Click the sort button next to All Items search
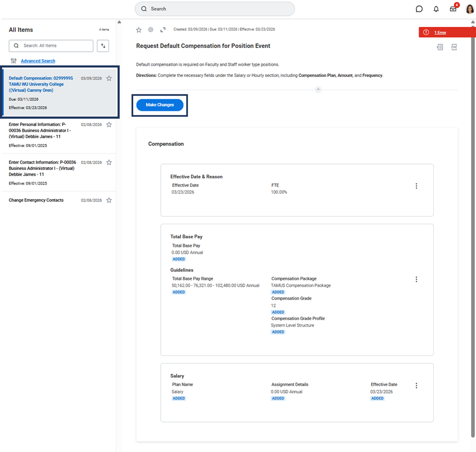This screenshot has height=452, width=476. (103, 46)
